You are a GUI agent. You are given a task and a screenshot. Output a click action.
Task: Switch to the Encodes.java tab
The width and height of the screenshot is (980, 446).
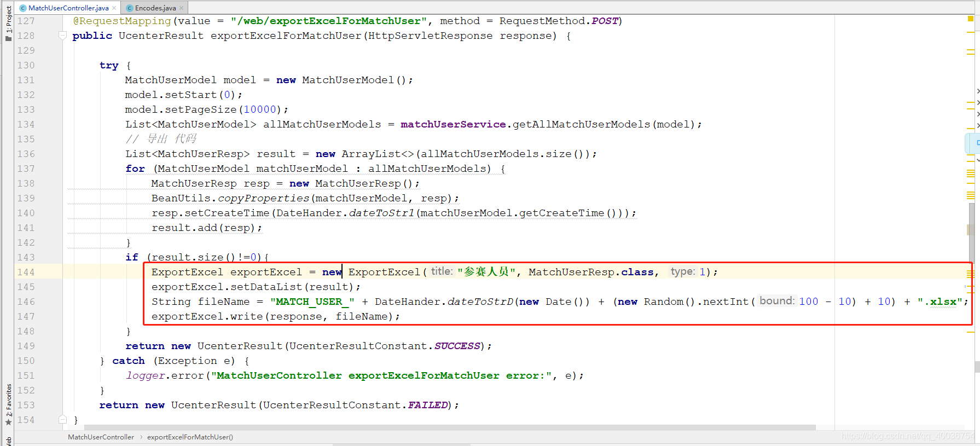(x=154, y=8)
